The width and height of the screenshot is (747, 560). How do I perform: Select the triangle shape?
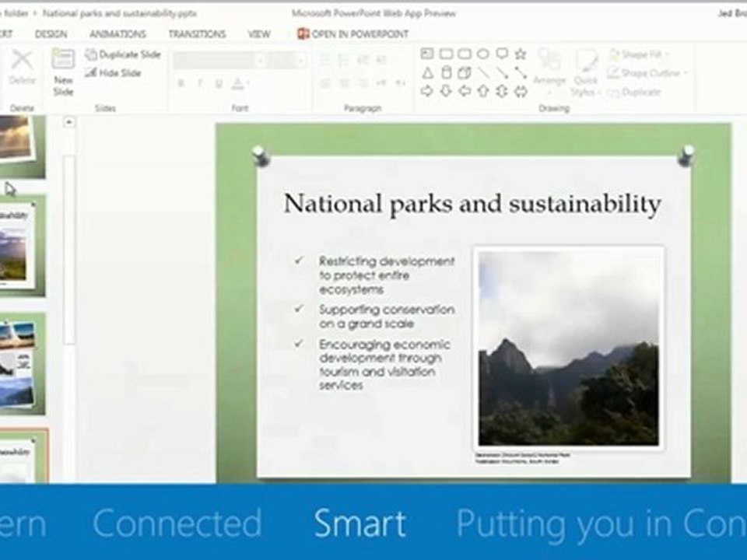[427, 73]
